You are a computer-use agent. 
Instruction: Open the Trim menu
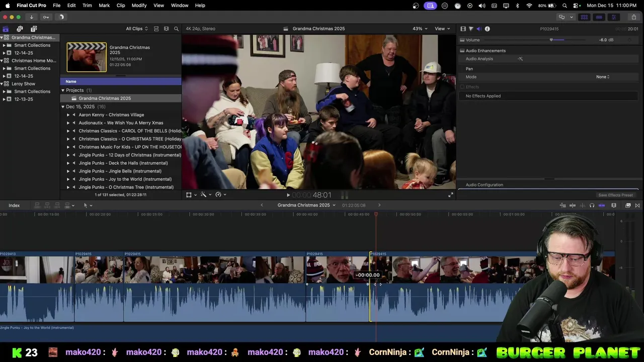(87, 5)
